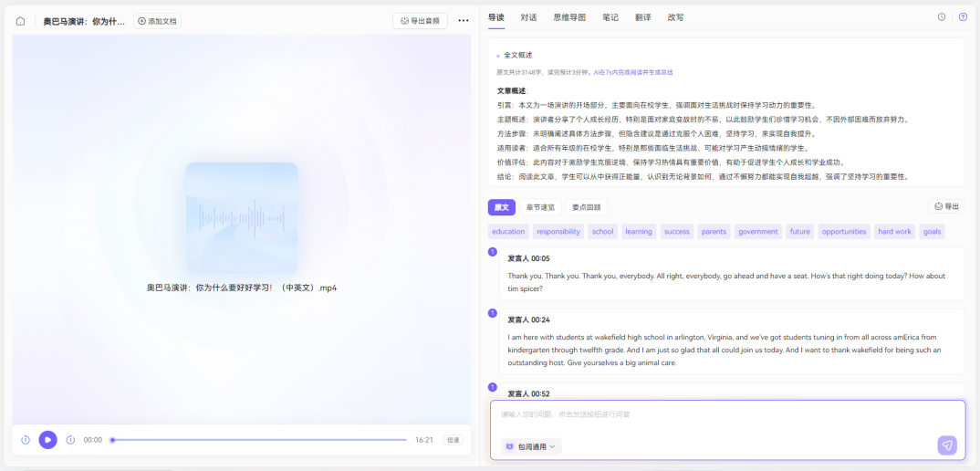Viewport: 980px width, 471px height.
Task: Click the 'opportunities' keyword tag
Action: [844, 232]
